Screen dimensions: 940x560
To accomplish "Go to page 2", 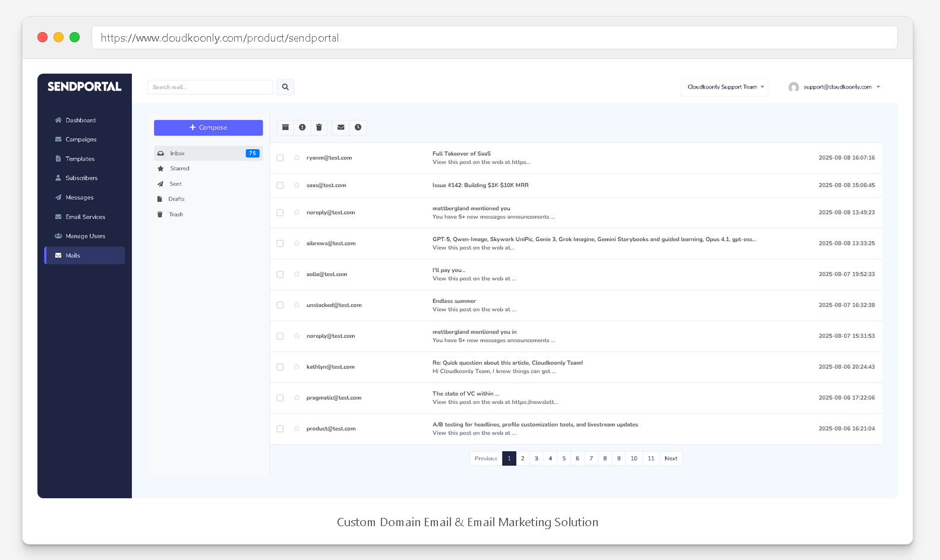I will [523, 458].
